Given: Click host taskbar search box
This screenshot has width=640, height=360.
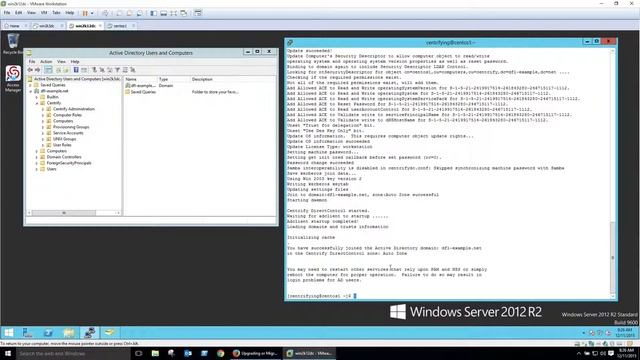Looking at the screenshot, I should tap(73, 353).
